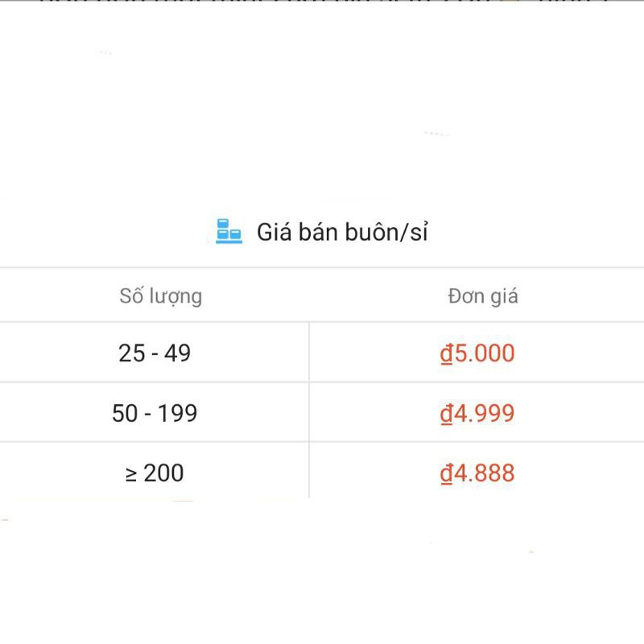Screen dimensions: 644x644
Task: Click the đ symbol beside 4.999
Action: pos(448,412)
